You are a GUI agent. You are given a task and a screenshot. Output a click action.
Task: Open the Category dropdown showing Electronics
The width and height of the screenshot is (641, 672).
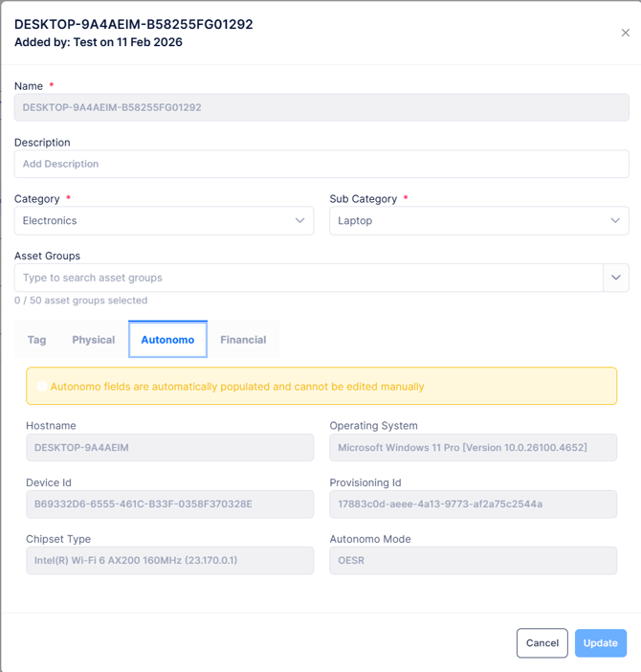pyautogui.click(x=153, y=220)
